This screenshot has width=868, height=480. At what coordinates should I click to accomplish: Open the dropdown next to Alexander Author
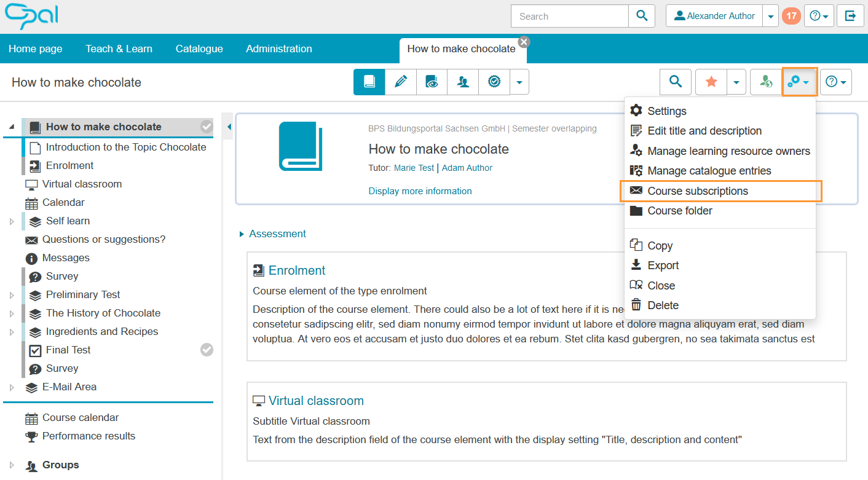(771, 17)
